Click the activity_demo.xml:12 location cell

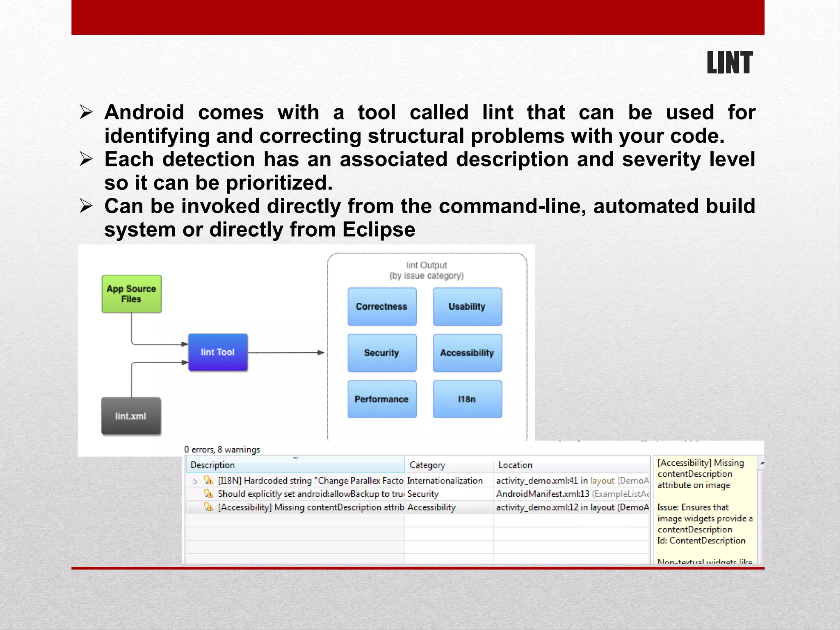point(572,507)
